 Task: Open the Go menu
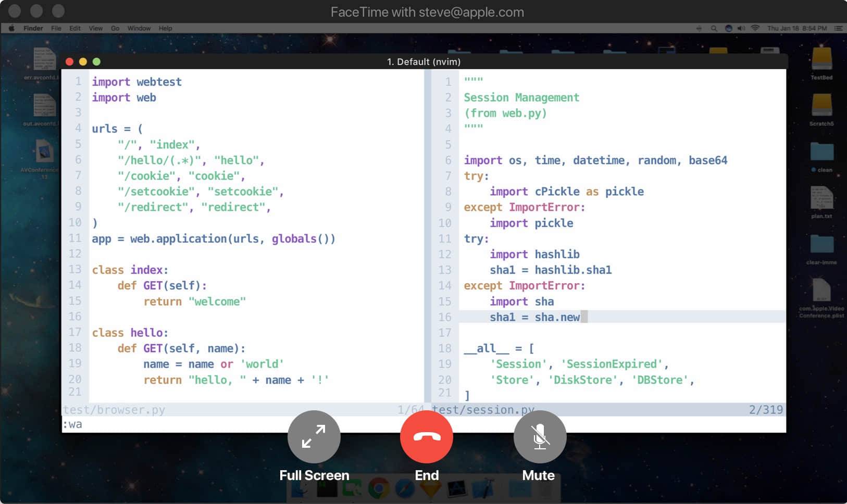115,28
